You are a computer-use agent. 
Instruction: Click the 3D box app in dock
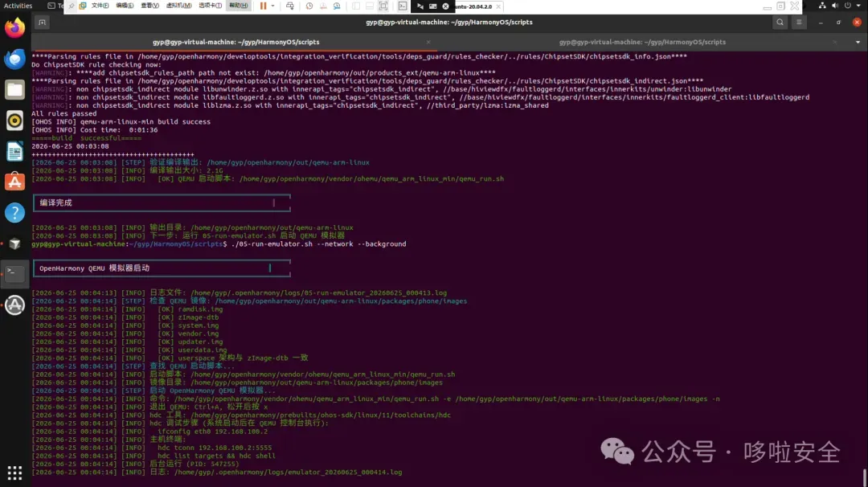(15, 243)
